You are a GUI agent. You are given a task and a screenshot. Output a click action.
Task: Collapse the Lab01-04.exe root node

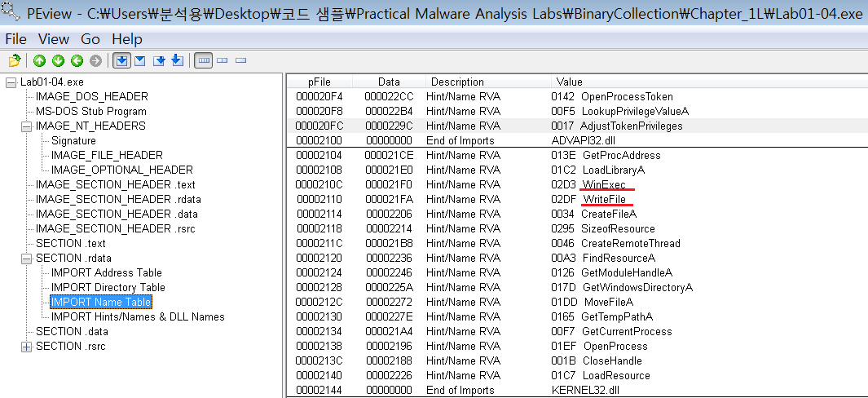tap(11, 82)
